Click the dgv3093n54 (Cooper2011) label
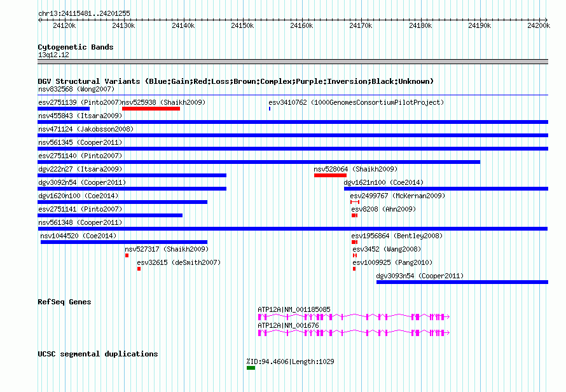 pos(420,276)
